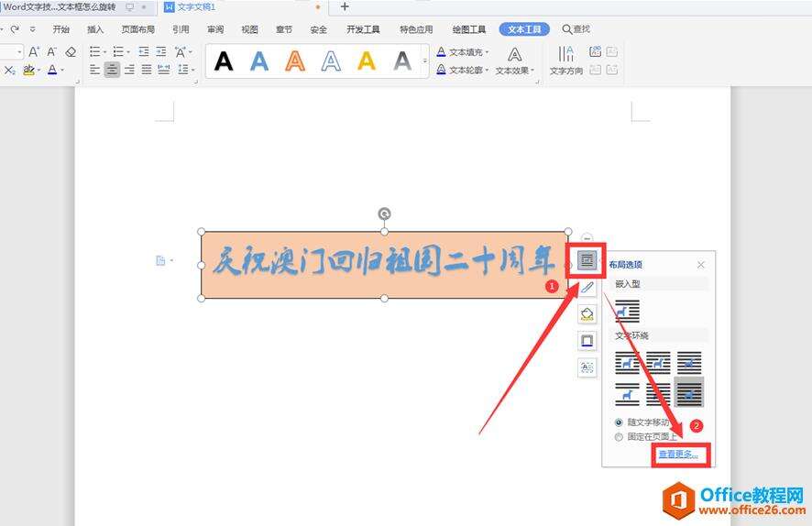Select 随文字移动 radio button
Image resolution: width=812 pixels, height=526 pixels.
click(619, 422)
